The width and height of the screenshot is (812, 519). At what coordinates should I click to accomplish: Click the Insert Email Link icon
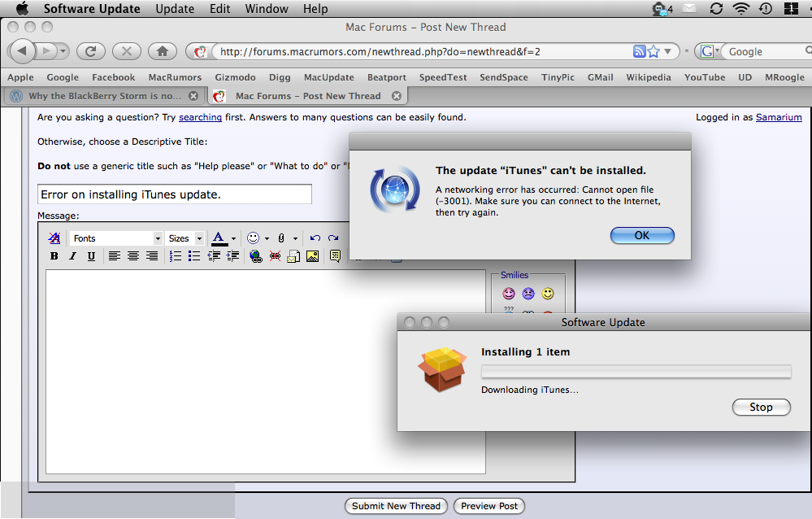pos(293,256)
